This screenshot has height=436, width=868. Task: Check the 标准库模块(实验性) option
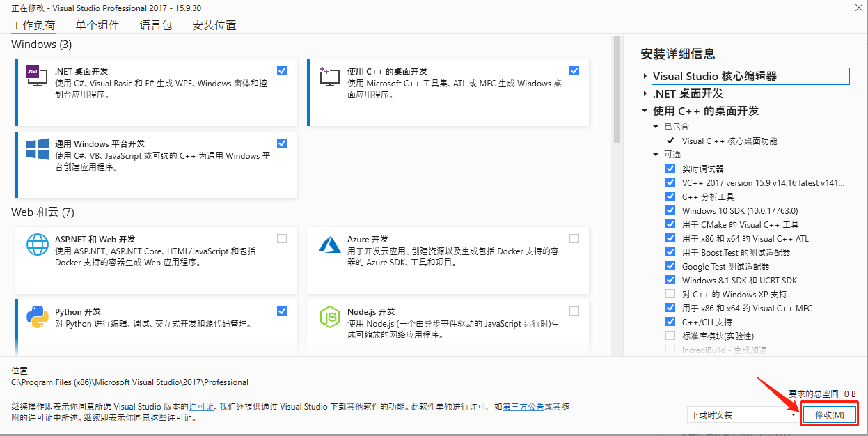pos(670,335)
